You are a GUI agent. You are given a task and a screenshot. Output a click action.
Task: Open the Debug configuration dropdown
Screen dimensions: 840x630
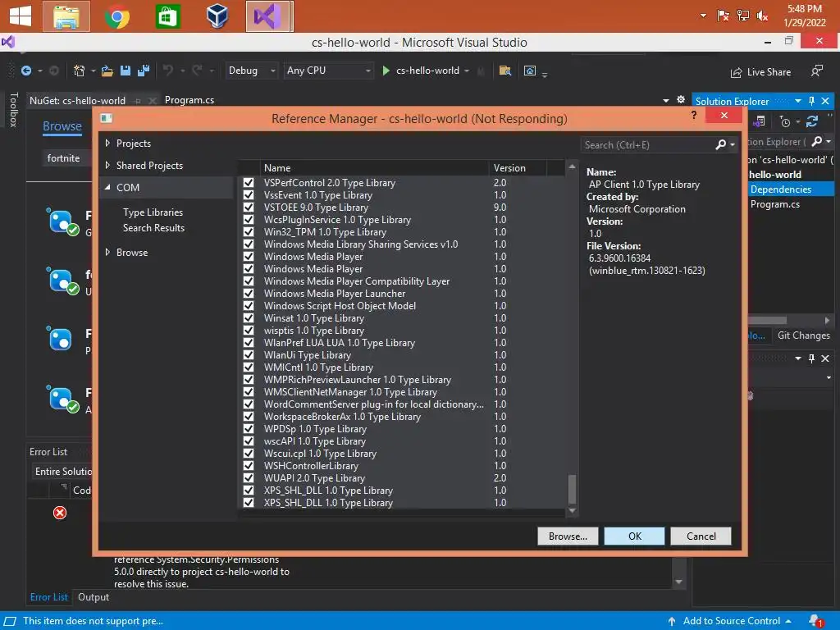[x=252, y=71]
